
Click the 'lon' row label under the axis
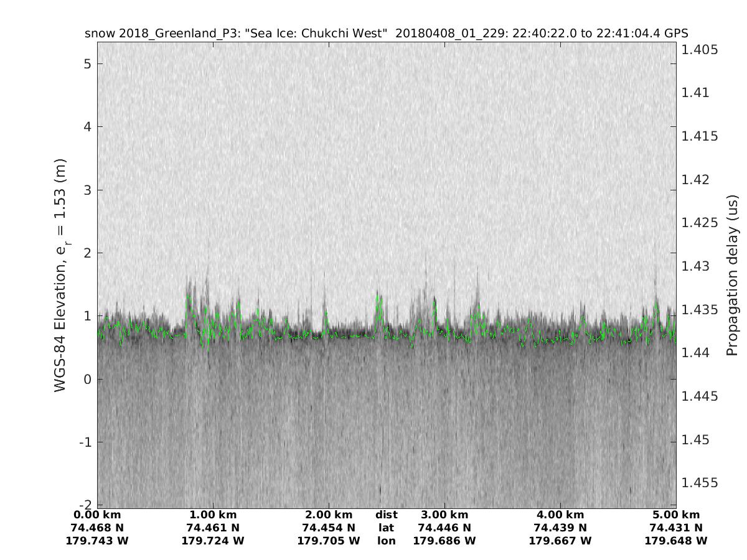point(386,541)
